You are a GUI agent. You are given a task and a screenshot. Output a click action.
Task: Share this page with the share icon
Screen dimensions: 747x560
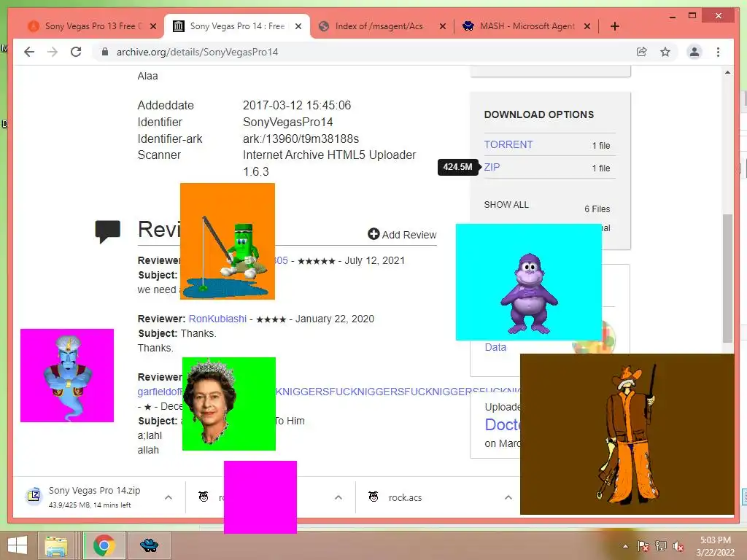point(642,52)
